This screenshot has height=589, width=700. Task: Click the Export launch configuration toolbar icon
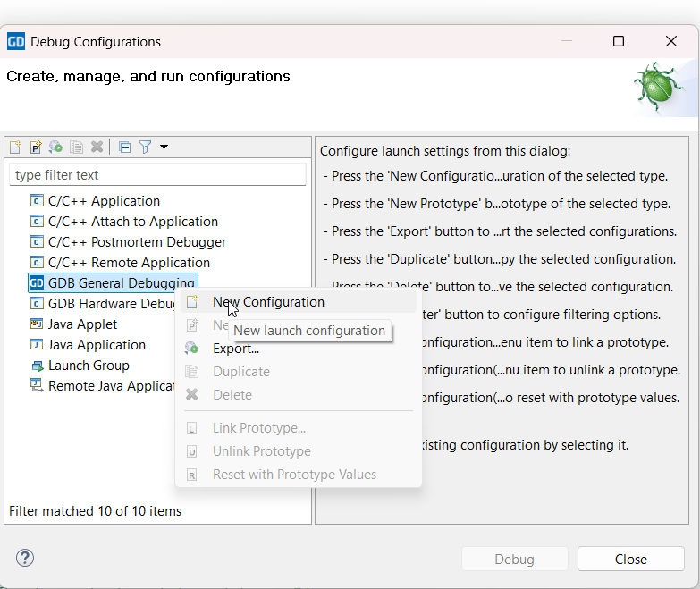[56, 147]
